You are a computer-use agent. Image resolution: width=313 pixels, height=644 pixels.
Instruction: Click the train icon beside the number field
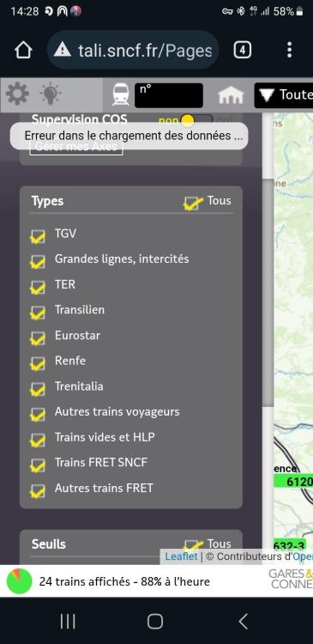pos(121,94)
